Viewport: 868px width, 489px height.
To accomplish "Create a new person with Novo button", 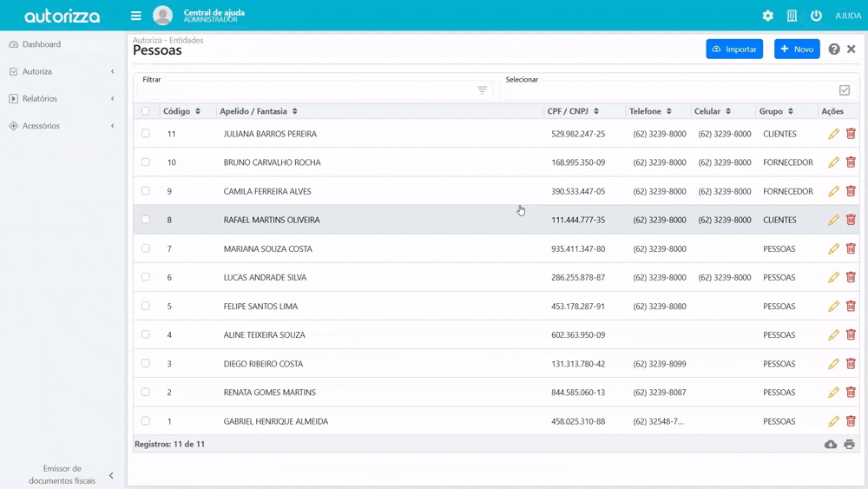I will (x=797, y=50).
